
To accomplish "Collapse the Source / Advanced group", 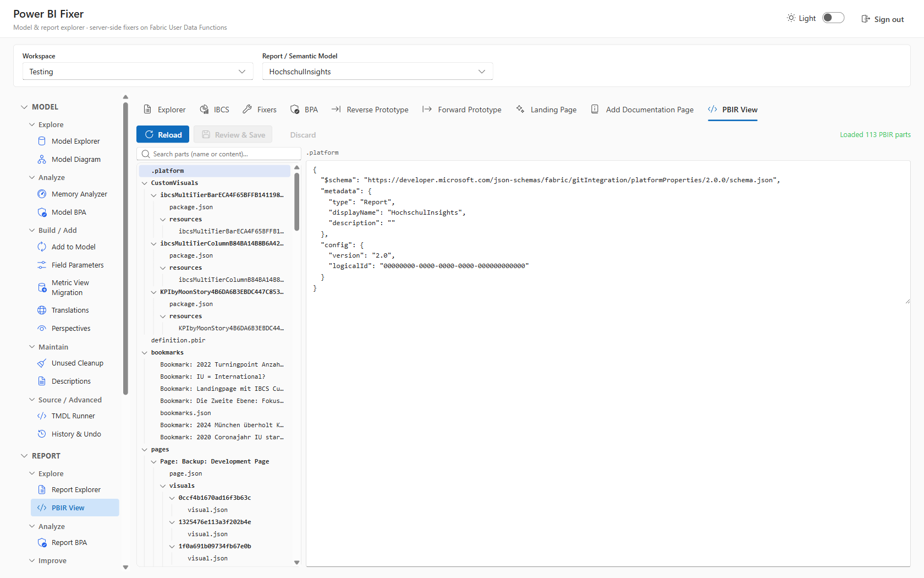I will pos(32,400).
